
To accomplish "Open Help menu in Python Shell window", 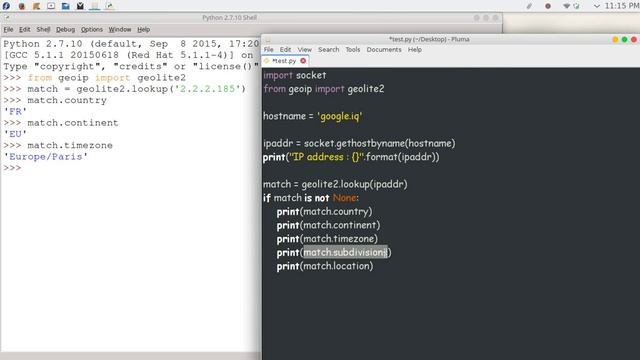I will click(143, 29).
